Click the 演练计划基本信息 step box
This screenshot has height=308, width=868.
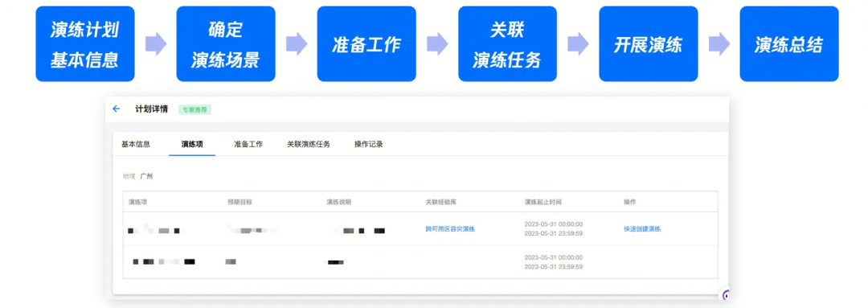coord(85,43)
